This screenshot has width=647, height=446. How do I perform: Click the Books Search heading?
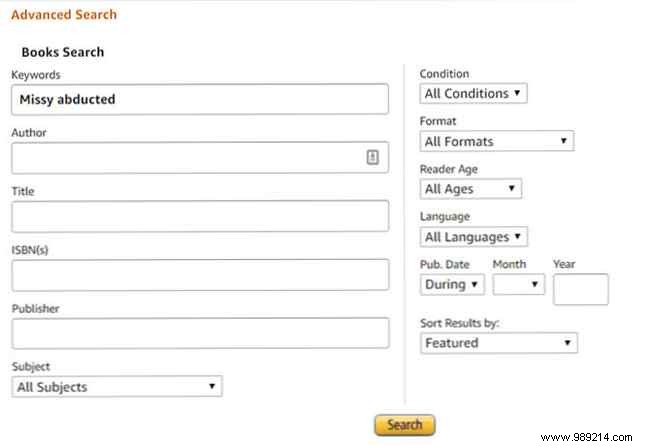coord(63,52)
